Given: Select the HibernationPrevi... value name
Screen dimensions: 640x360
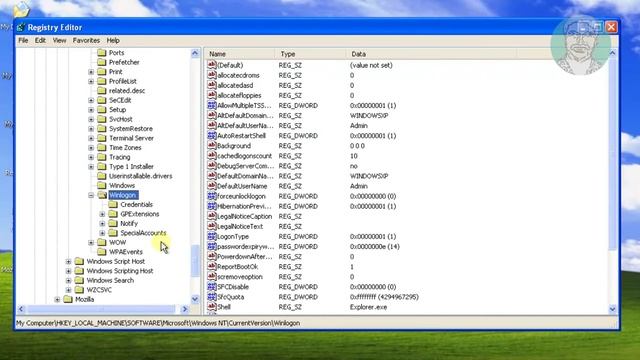Looking at the screenshot, I should 244,206.
